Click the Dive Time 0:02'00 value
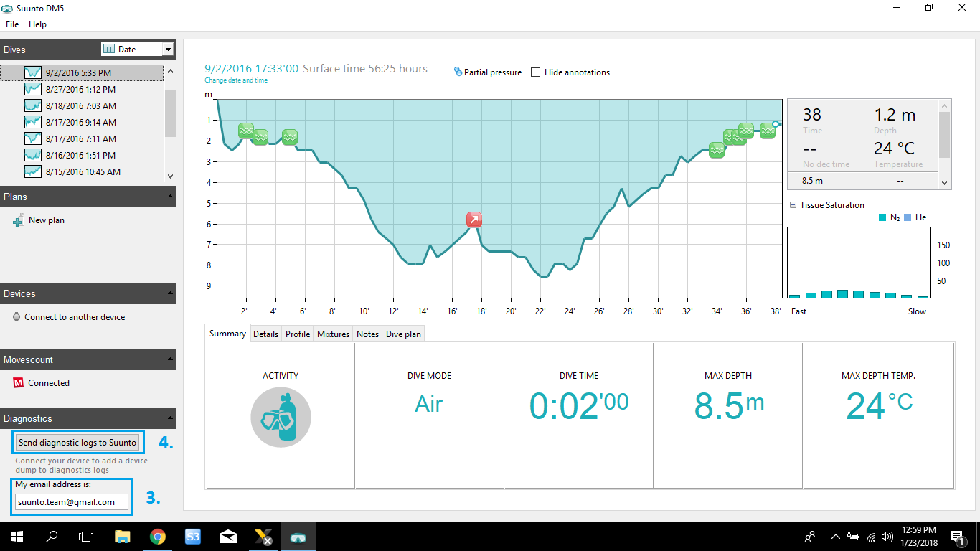This screenshot has height=551, width=980. 579,406
